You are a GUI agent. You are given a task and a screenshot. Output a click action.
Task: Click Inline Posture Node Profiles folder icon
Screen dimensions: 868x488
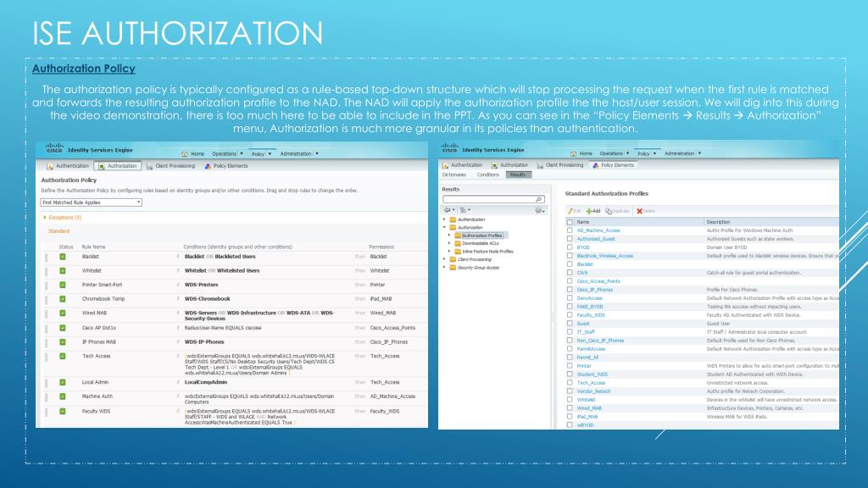pos(458,252)
